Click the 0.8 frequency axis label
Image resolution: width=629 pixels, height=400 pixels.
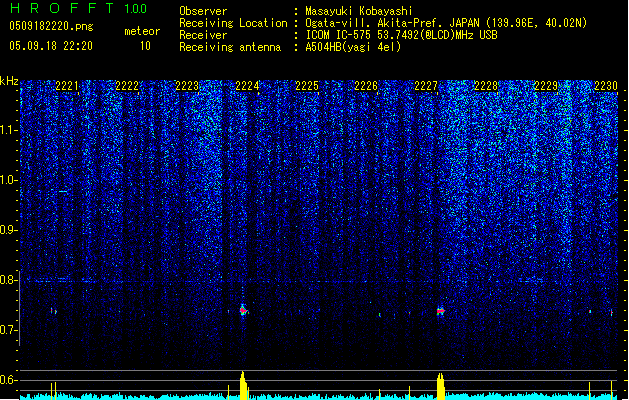(9, 280)
